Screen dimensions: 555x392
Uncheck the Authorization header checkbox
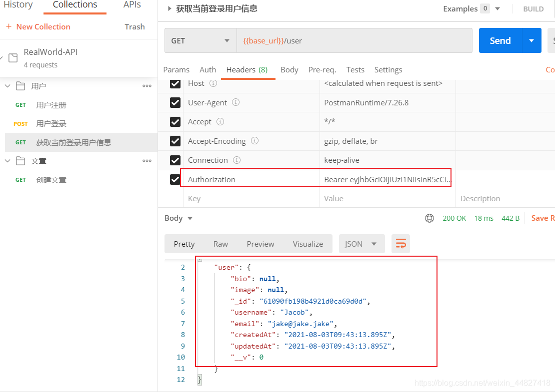pos(175,179)
